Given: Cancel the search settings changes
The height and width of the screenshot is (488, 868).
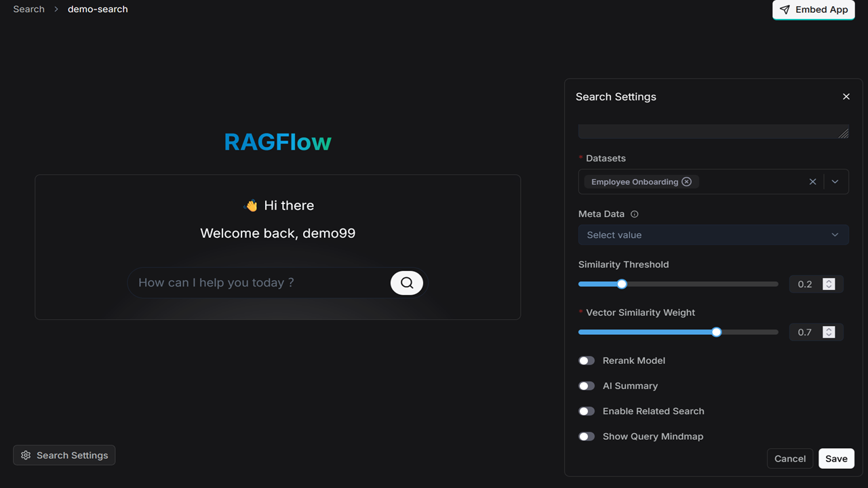Looking at the screenshot, I should point(790,459).
